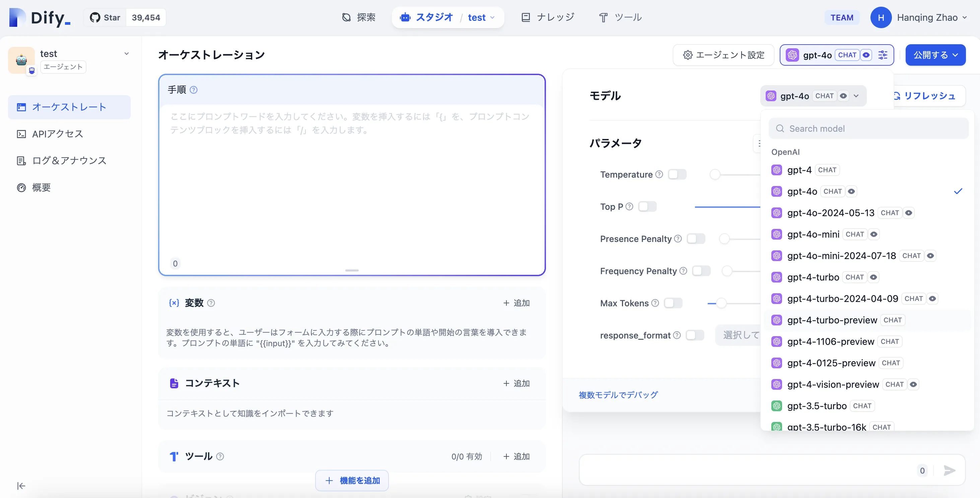Click the Presence Penalty slider handle
The image size is (980, 498).
724,239
